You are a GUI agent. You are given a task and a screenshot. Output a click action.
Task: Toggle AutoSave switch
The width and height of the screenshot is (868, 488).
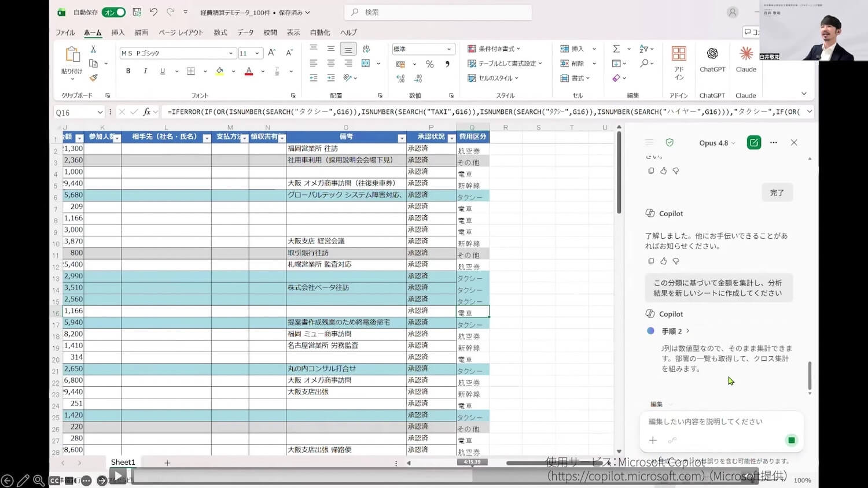tap(113, 12)
